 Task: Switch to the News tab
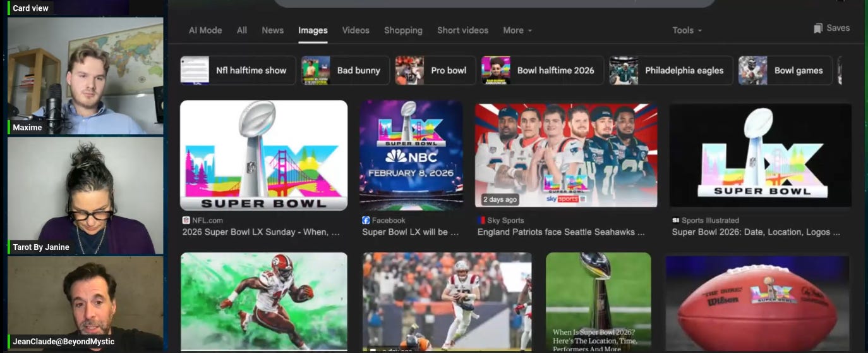pos(273,30)
